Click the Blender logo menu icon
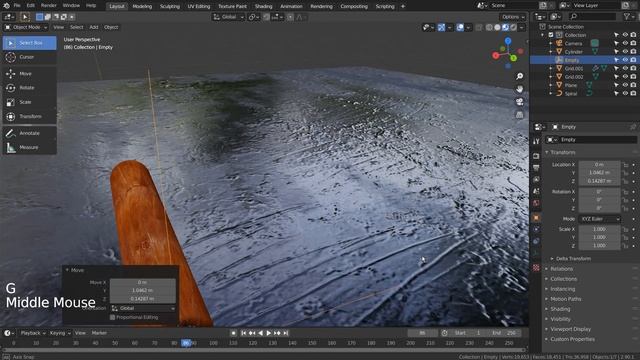 (x=6, y=6)
